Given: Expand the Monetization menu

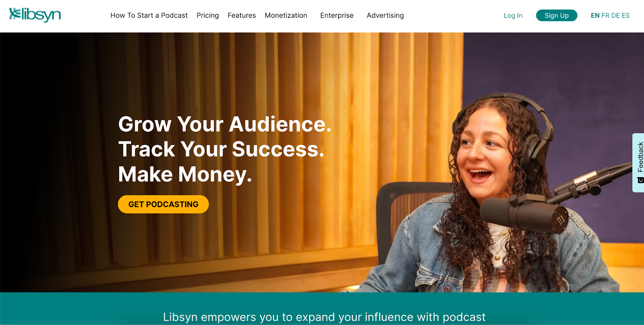Looking at the screenshot, I should click(x=286, y=15).
